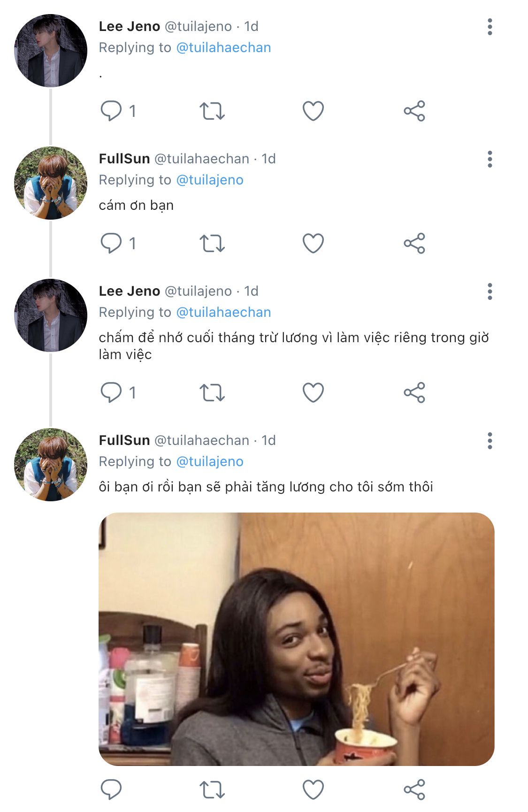Image resolution: width=528 pixels, height=812 pixels.
Task: Retweet Lee Jeno's first dot tweet
Action: pos(212,111)
